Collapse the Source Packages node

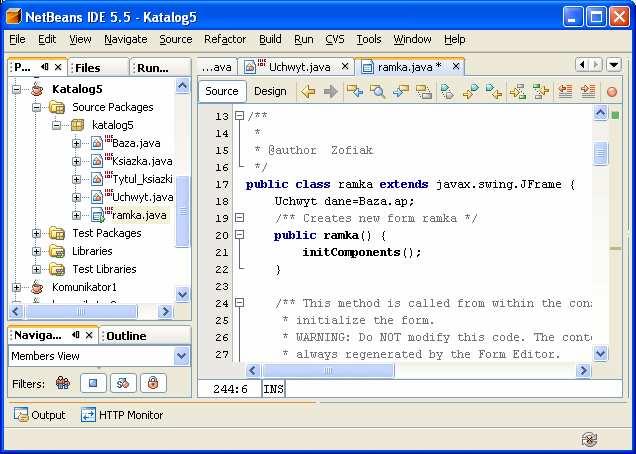pos(37,108)
